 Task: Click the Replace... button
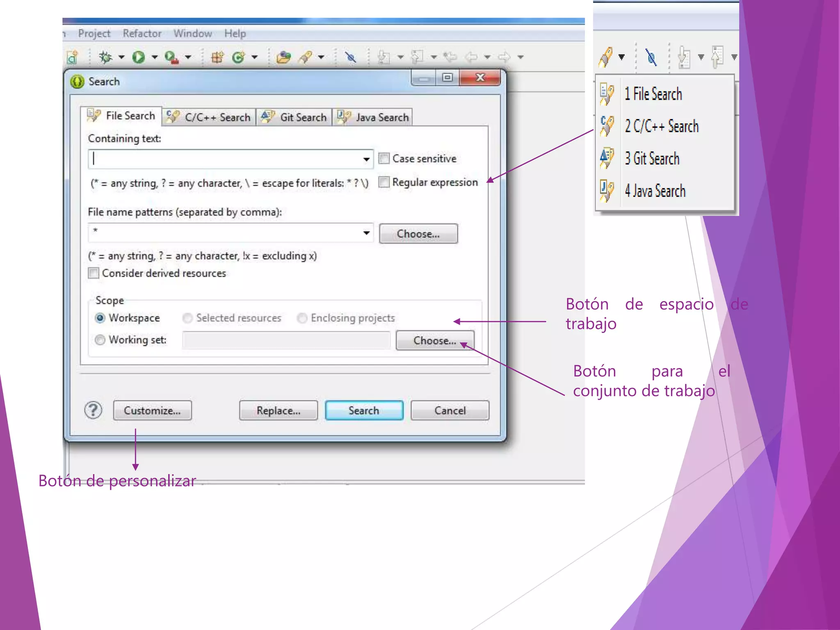(x=278, y=411)
